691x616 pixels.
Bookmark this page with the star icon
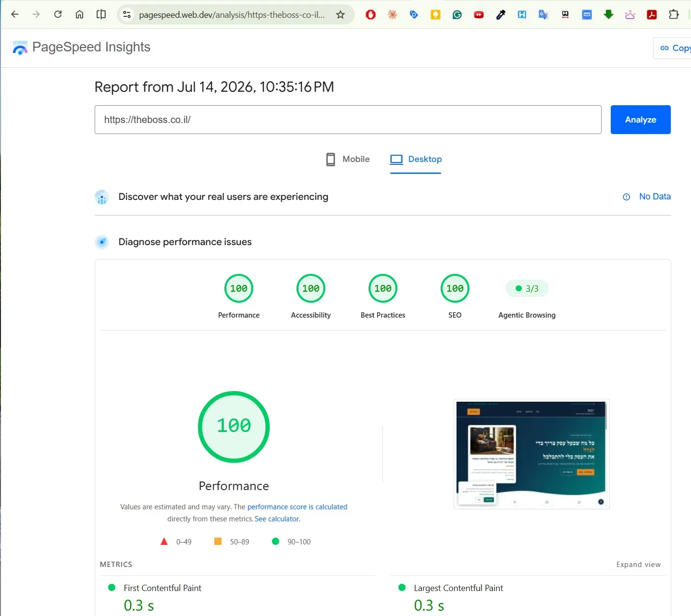pyautogui.click(x=340, y=15)
